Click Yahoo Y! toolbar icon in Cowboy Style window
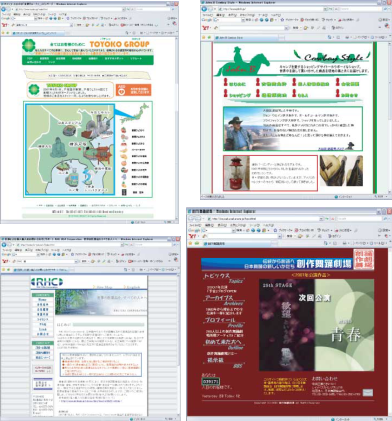Screen dimensions: 392x421 206,28
